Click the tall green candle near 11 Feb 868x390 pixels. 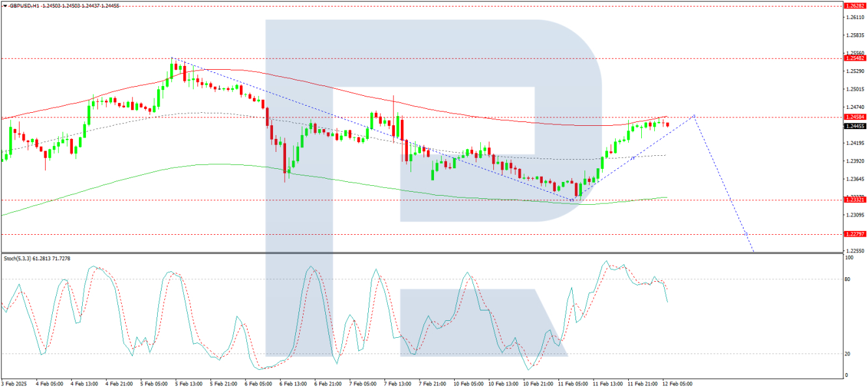pos(603,163)
